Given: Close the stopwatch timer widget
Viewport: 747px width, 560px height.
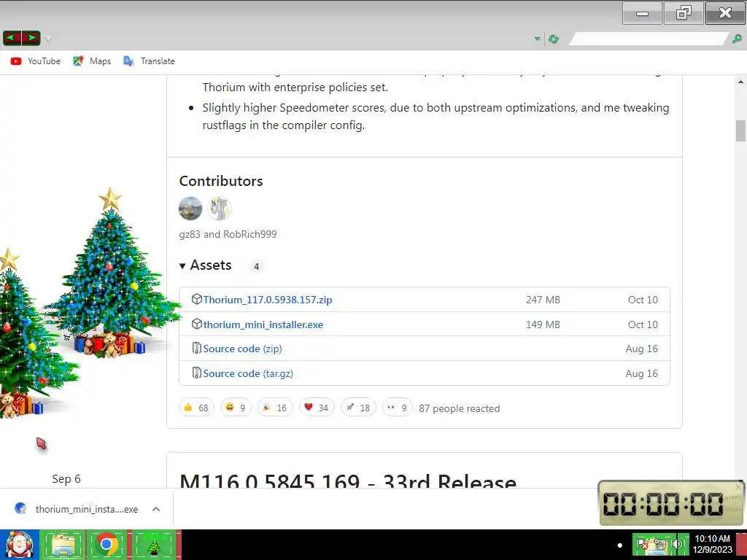Looking at the screenshot, I should pyautogui.click(x=738, y=486).
